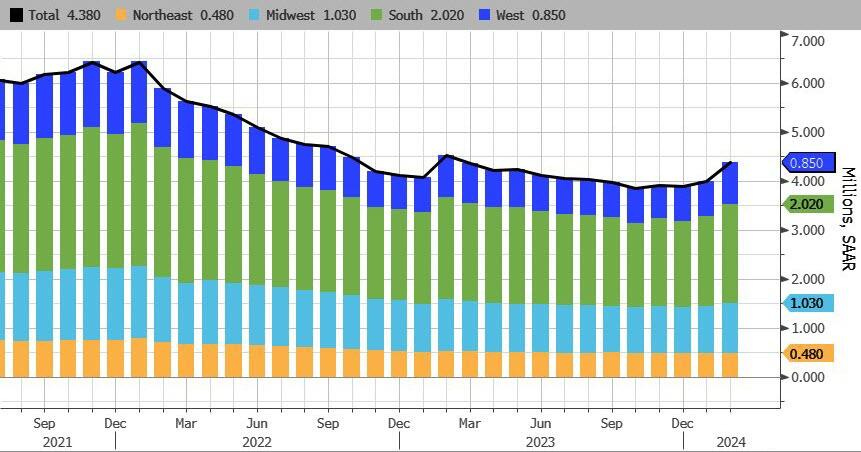Click the 7.000 y-axis tick label
Image resolution: width=861 pixels, height=452 pixels.
coord(807,41)
